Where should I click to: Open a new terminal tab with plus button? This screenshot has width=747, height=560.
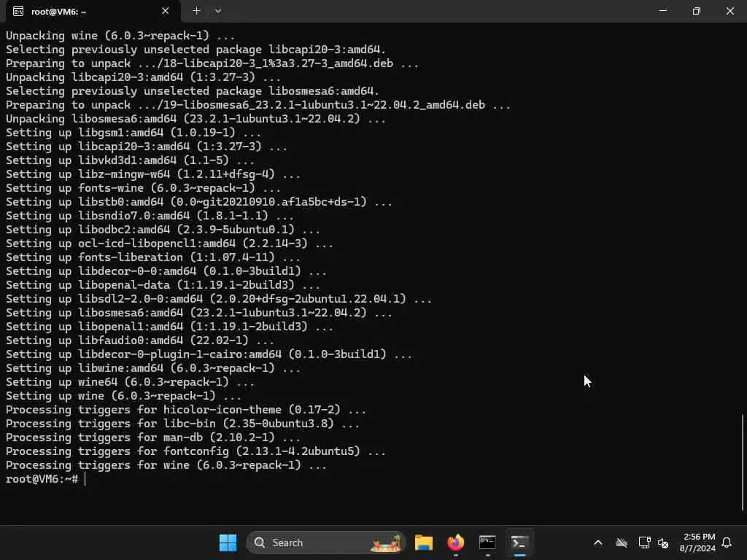196,10
